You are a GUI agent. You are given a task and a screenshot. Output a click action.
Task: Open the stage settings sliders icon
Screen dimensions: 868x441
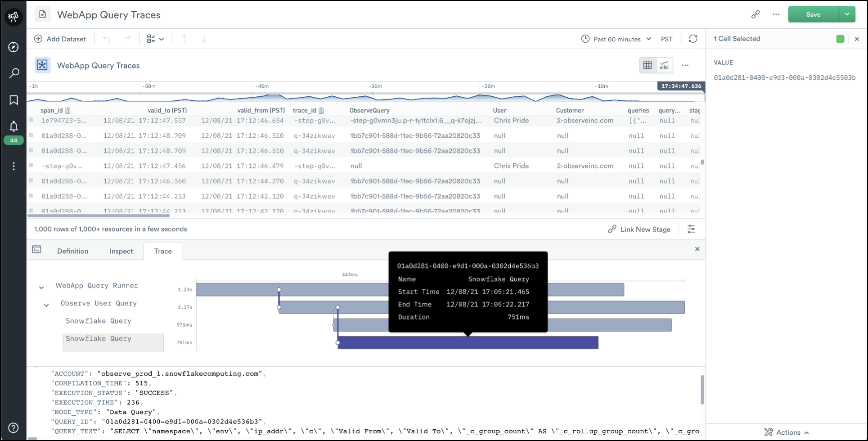click(691, 229)
